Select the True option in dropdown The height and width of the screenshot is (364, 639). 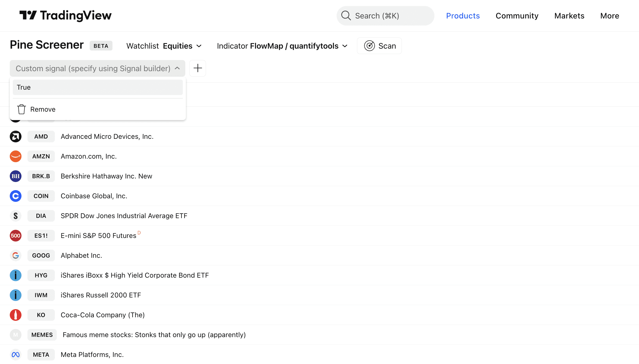click(98, 87)
